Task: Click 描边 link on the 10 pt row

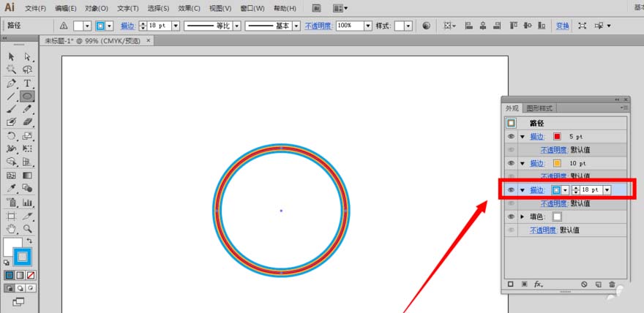Action: [537, 163]
